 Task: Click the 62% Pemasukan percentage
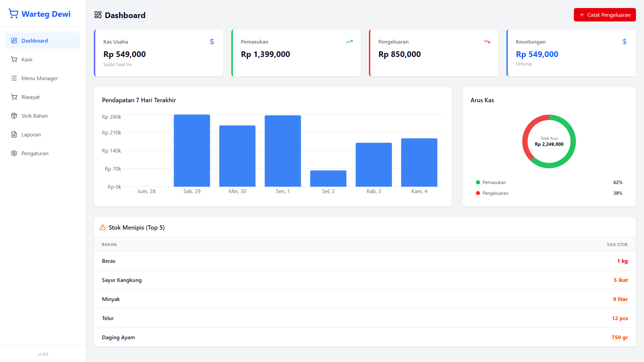tap(618, 182)
